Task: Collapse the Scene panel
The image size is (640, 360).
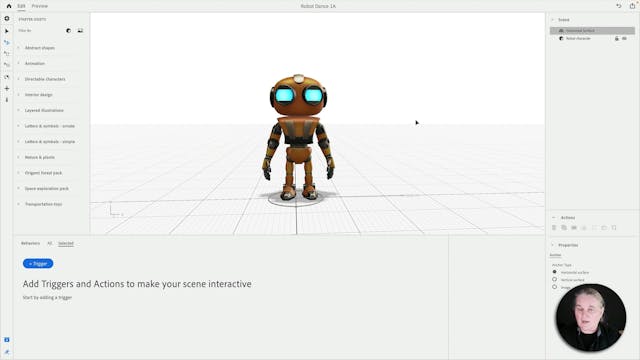Action: click(x=553, y=20)
